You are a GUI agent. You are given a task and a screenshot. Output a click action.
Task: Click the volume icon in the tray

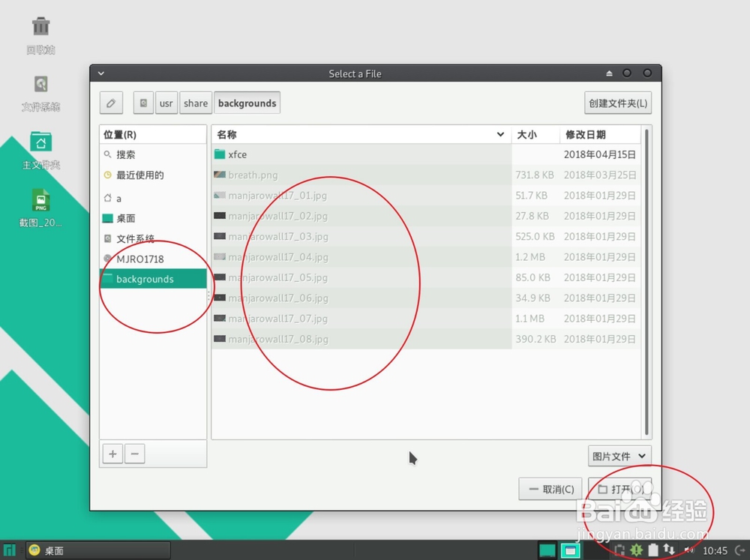[688, 550]
